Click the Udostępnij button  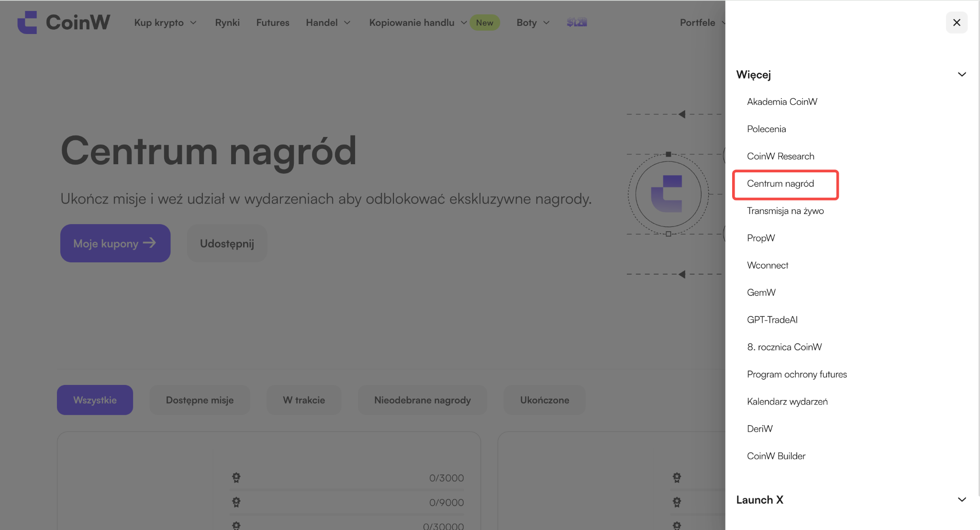tap(227, 243)
